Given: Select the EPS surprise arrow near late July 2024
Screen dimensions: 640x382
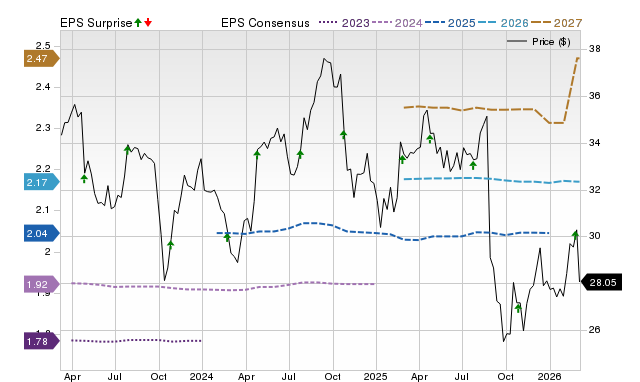Looking at the screenshot, I should coord(300,154).
